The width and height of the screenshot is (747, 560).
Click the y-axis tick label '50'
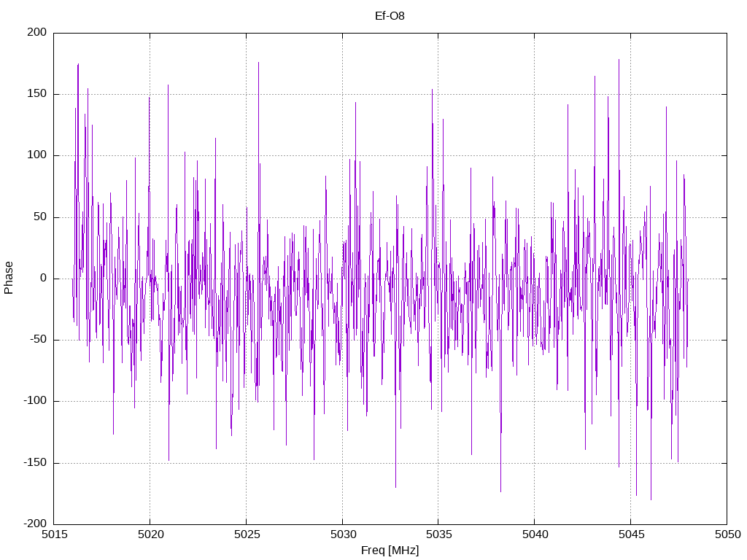click(41, 217)
